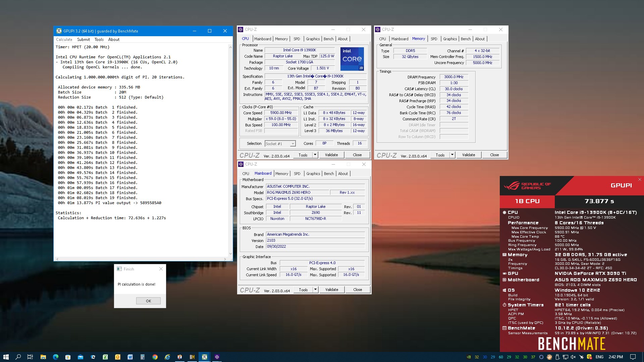Open the network tray icon

click(x=565, y=357)
